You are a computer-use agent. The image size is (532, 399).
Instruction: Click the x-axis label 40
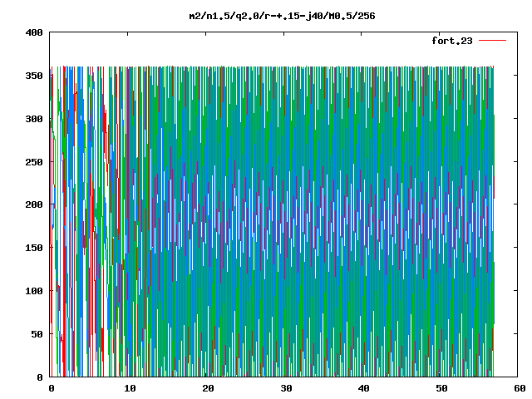tap(363, 388)
